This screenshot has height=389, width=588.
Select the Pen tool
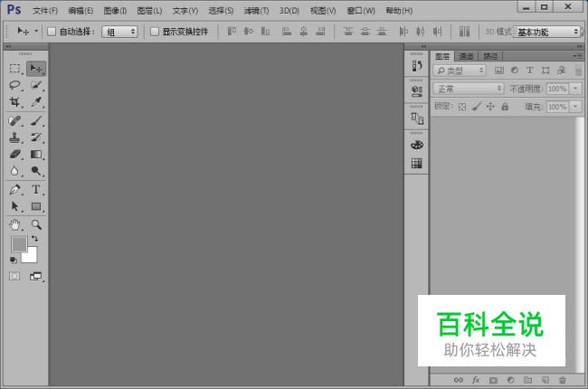(x=14, y=189)
